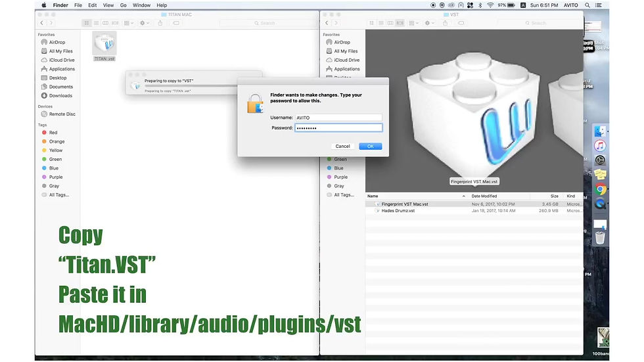Switch VST window to icon view
The width and height of the screenshot is (644, 362).
pos(372,23)
